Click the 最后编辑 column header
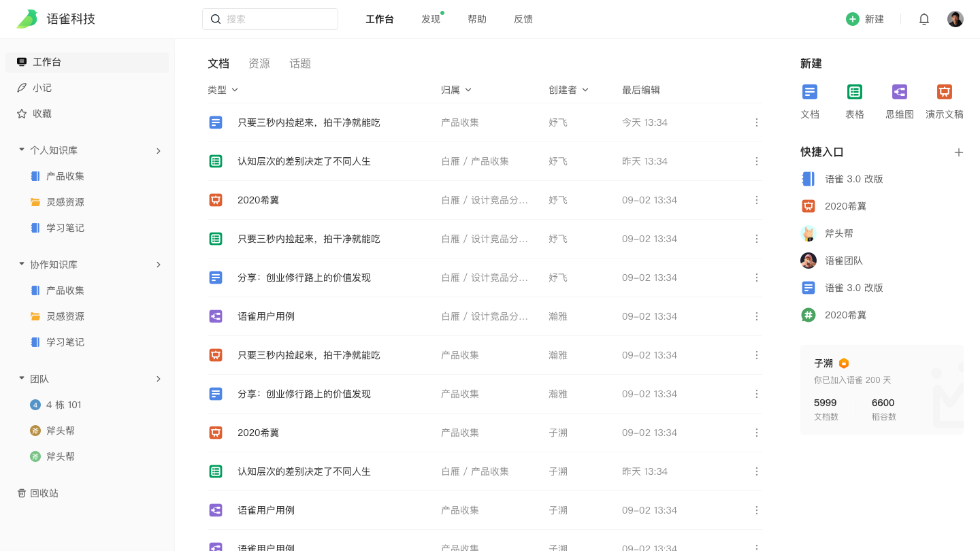The height and width of the screenshot is (551, 980). pyautogui.click(x=641, y=90)
